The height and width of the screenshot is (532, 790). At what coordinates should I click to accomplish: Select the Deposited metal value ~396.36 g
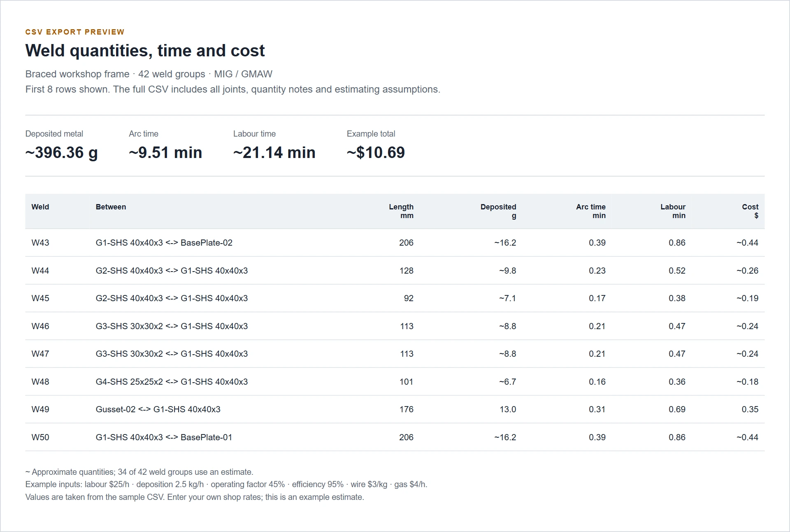point(62,153)
